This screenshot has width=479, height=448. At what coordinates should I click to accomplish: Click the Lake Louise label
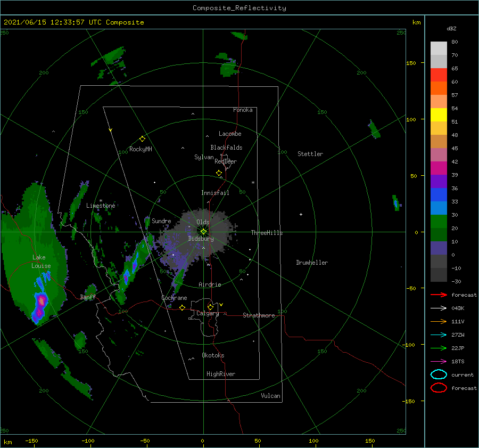coord(41,262)
